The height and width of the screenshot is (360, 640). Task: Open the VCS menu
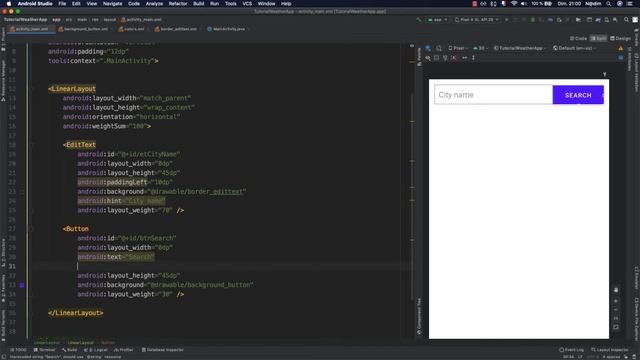247,4
